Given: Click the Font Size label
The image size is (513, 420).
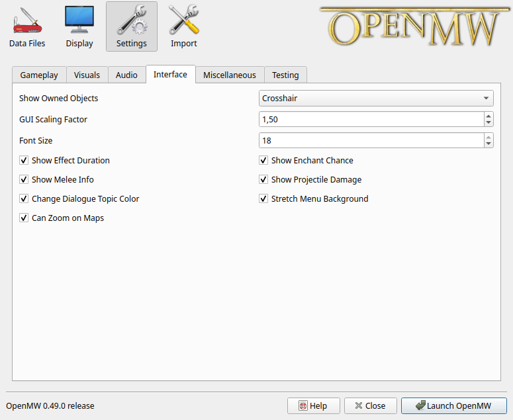Looking at the screenshot, I should tap(36, 140).
